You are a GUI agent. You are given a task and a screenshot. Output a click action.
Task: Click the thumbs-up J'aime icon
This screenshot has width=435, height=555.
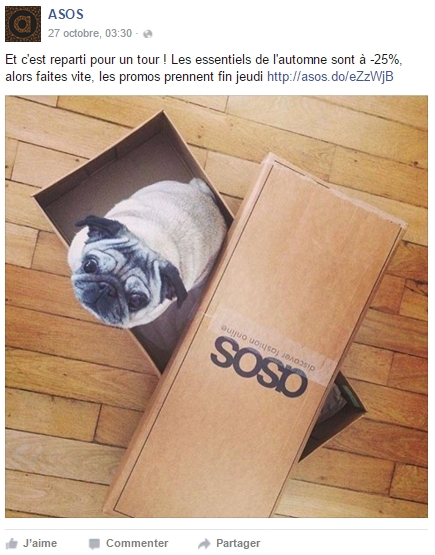click(x=12, y=543)
